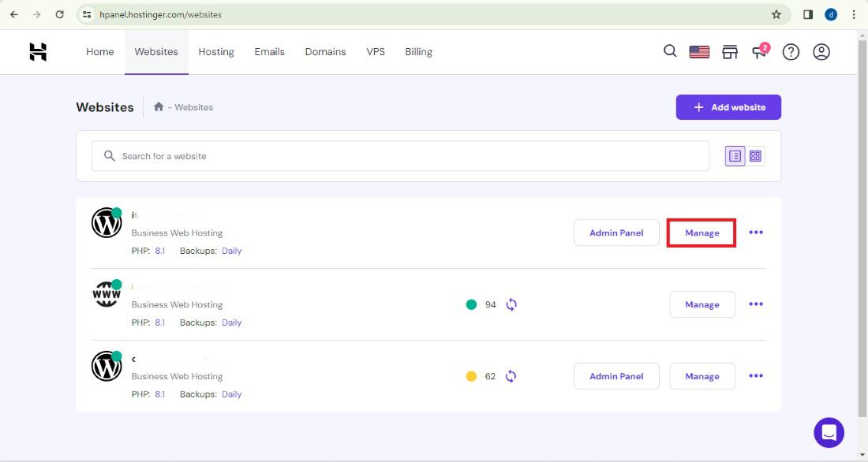Go to the Hosting tab
Image resolution: width=868 pixels, height=462 pixels.
pos(216,52)
